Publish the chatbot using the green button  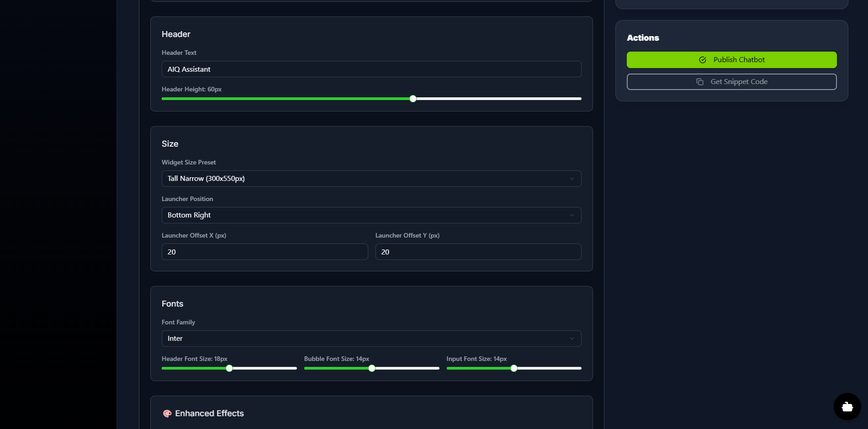tap(731, 60)
